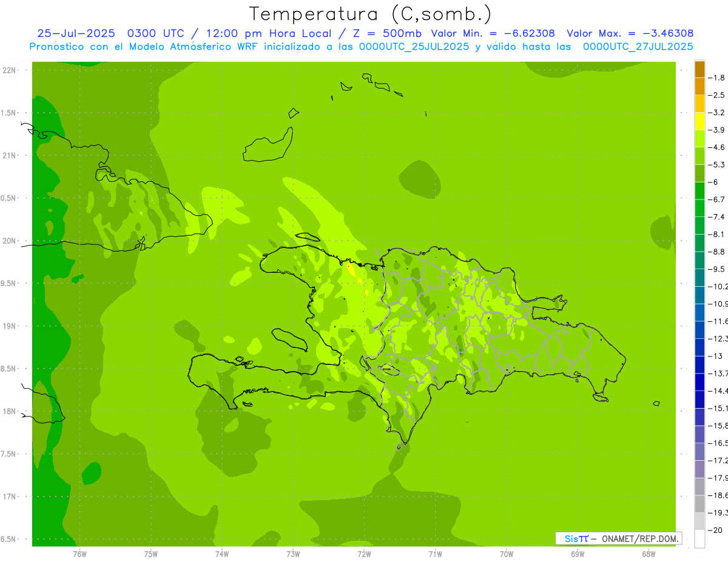Click the "-15.8" colorbar value
Image resolution: width=728 pixels, height=562 pixels.
pos(718,426)
